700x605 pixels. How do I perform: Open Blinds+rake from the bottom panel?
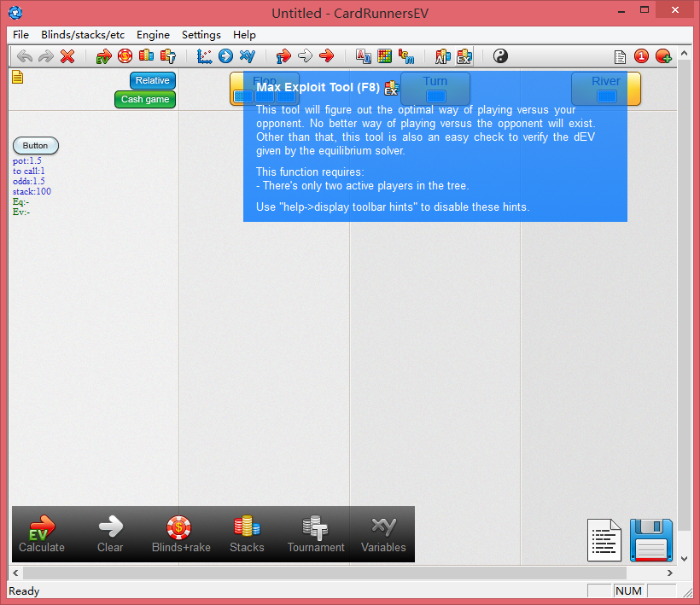[181, 534]
